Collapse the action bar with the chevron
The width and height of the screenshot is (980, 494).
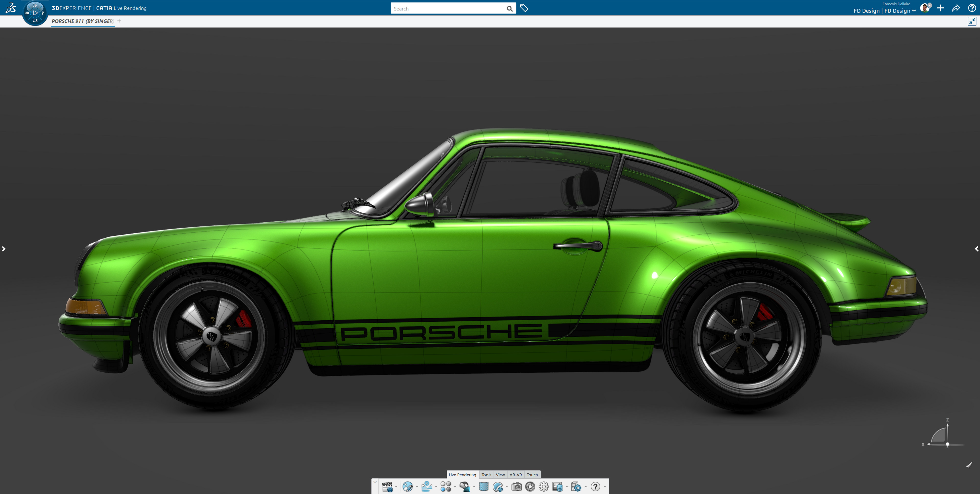click(x=375, y=482)
